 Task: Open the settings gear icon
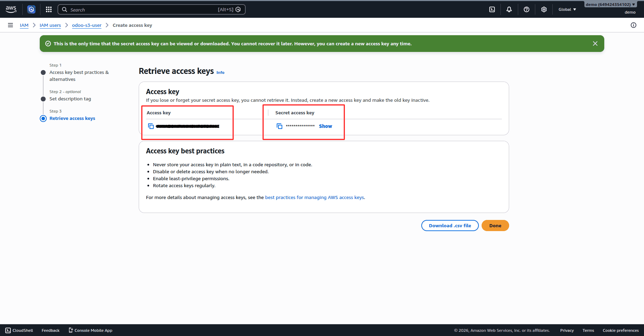coord(544,9)
